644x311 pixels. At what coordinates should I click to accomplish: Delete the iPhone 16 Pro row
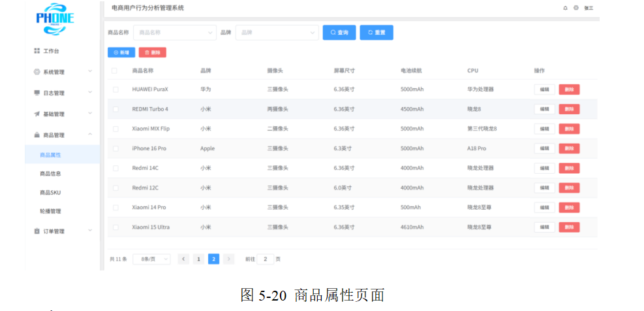(x=569, y=148)
